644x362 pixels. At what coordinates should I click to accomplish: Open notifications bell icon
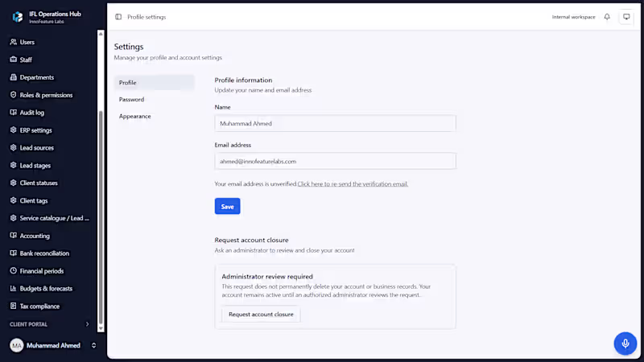(x=607, y=17)
